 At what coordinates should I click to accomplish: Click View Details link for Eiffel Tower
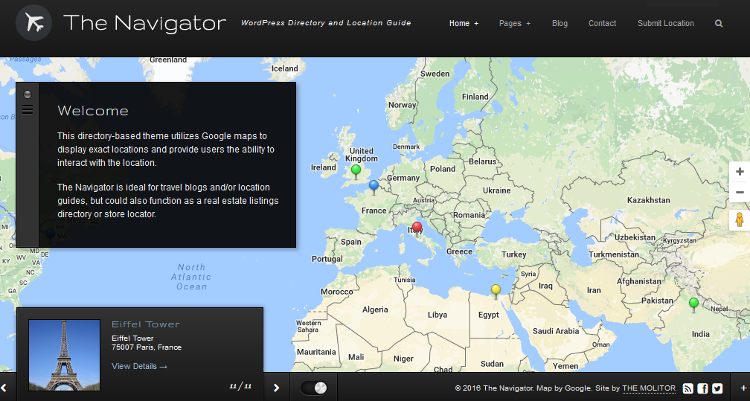(x=139, y=366)
